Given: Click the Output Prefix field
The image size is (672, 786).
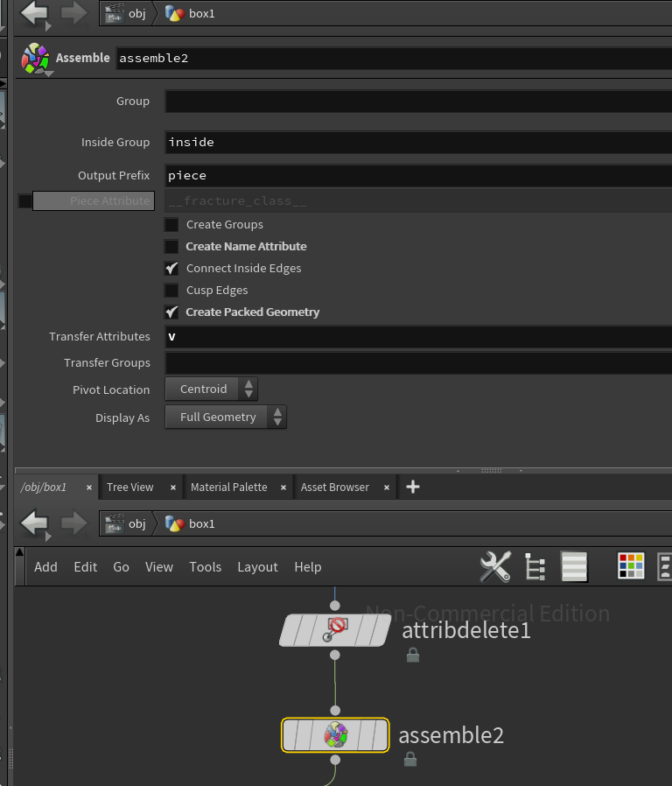Looking at the screenshot, I should click(418, 175).
